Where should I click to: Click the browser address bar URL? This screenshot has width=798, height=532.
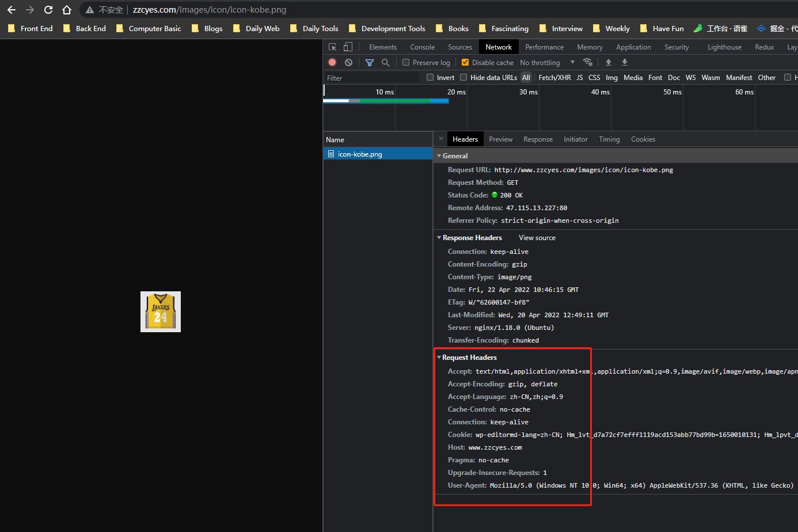210,10
